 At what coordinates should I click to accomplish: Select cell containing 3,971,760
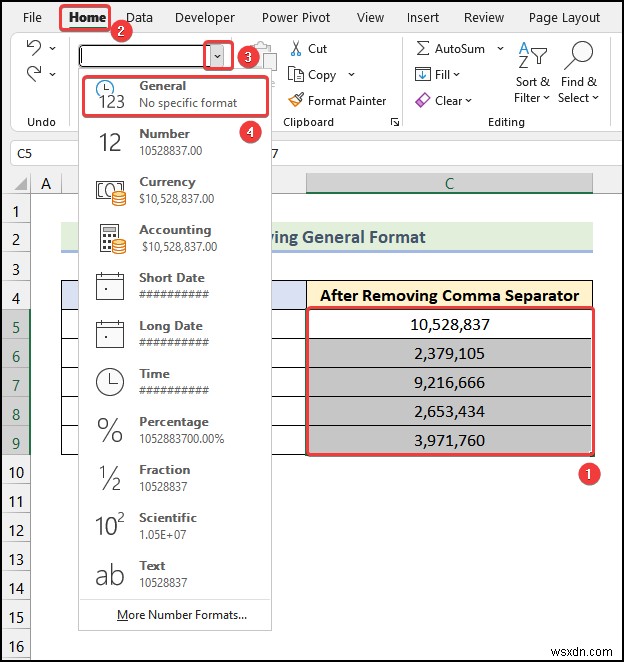tap(450, 440)
